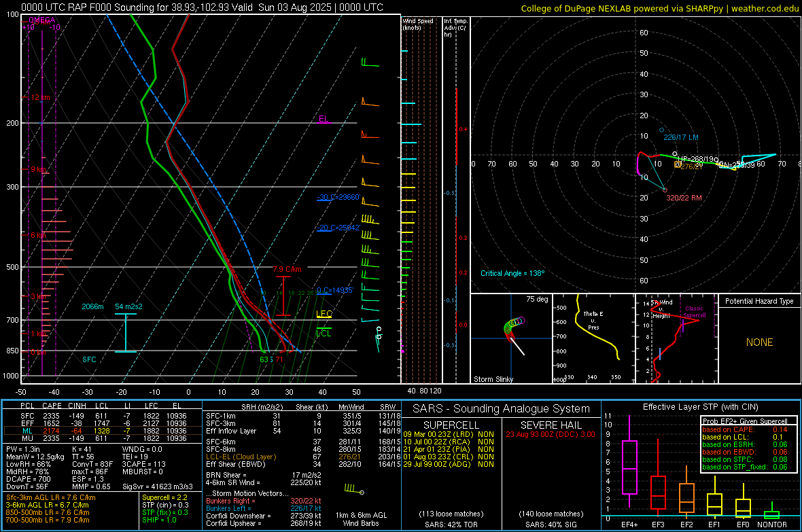802x532 pixels.
Task: Click the cyan 2066m inflow layer label
Action: [92, 306]
